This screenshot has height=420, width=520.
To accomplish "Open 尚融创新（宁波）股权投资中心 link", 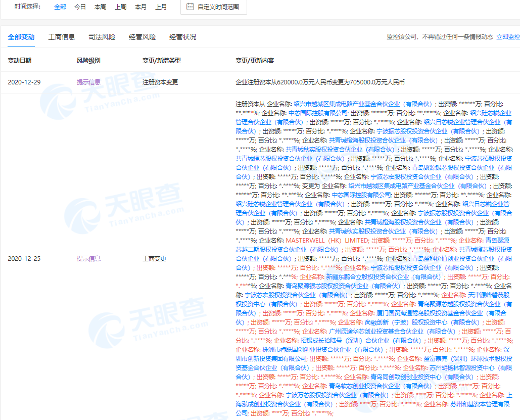I will [x=422, y=322].
